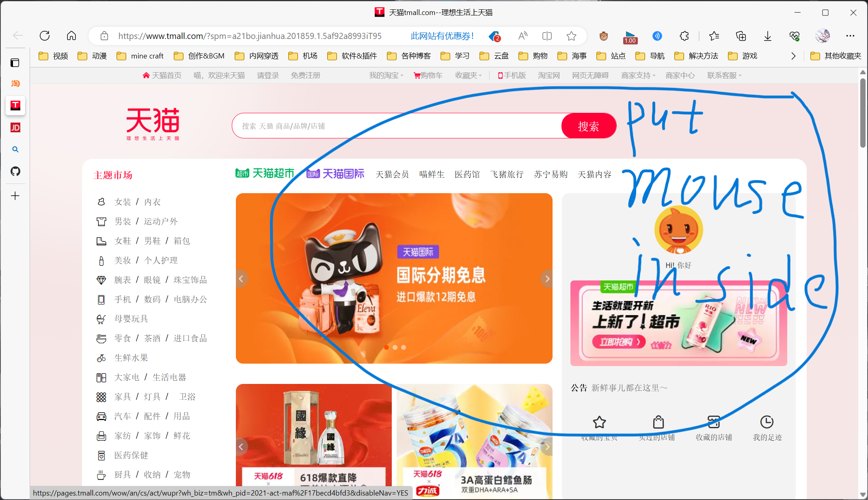Toggle the split screen icon

click(547, 36)
